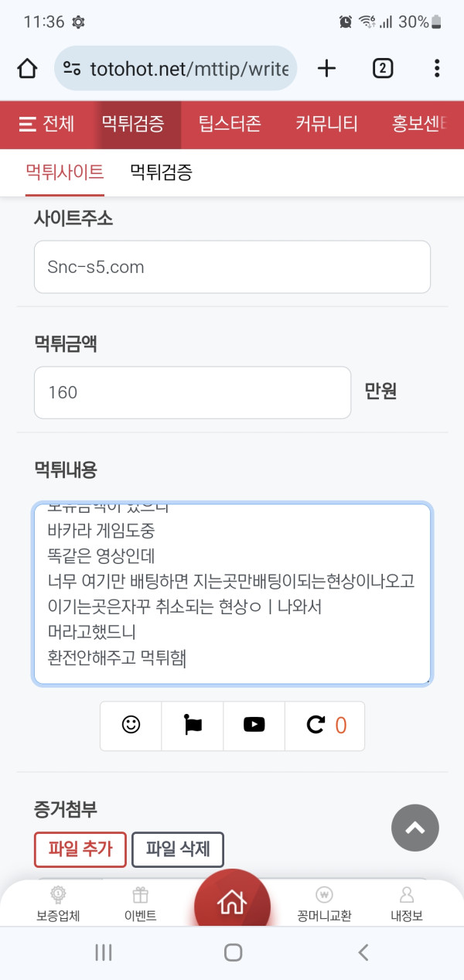Tap the browser home icon
The width and height of the screenshot is (464, 980).
[27, 68]
